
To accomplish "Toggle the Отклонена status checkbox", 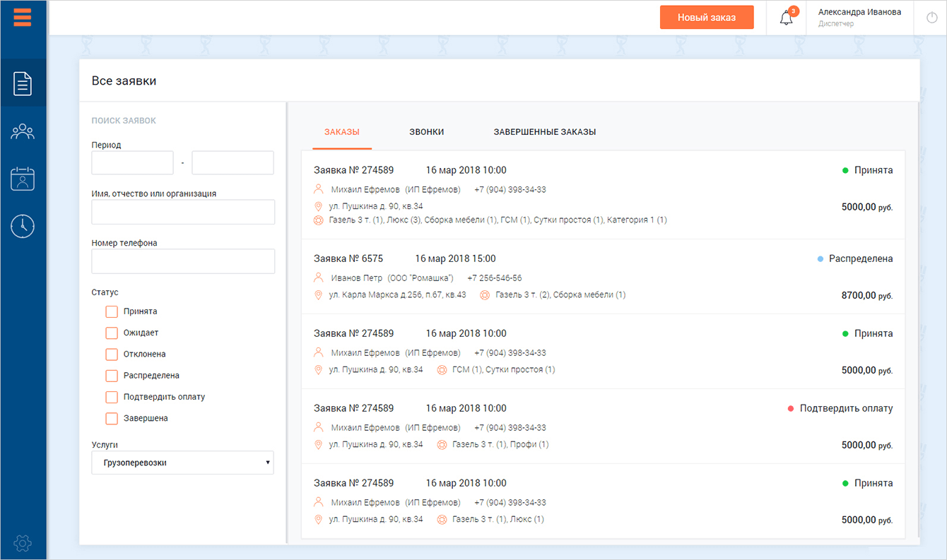I will (x=112, y=354).
